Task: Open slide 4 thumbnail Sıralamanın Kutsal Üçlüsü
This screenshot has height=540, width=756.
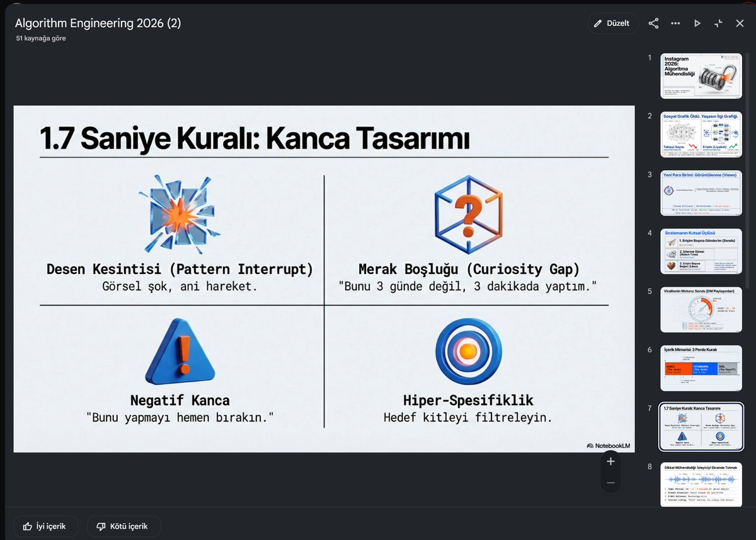Action: click(701, 251)
